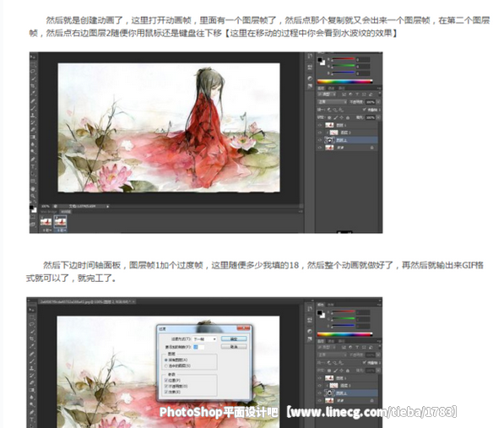Image resolution: width=504 pixels, height=428 pixels.
Task: Select all layers radio in tween dialog
Action: coord(166,360)
